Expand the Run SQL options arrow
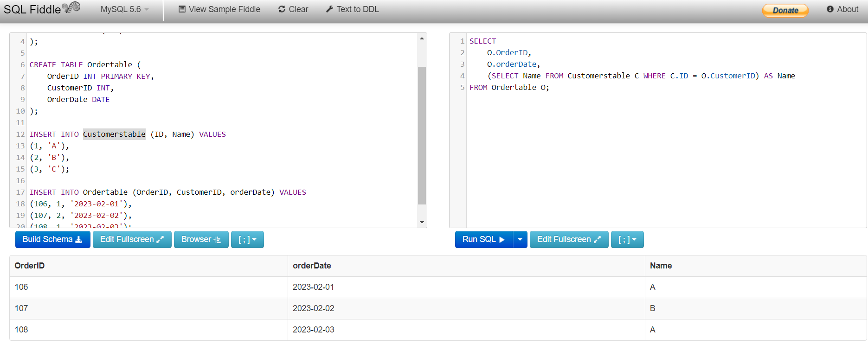 click(520, 239)
